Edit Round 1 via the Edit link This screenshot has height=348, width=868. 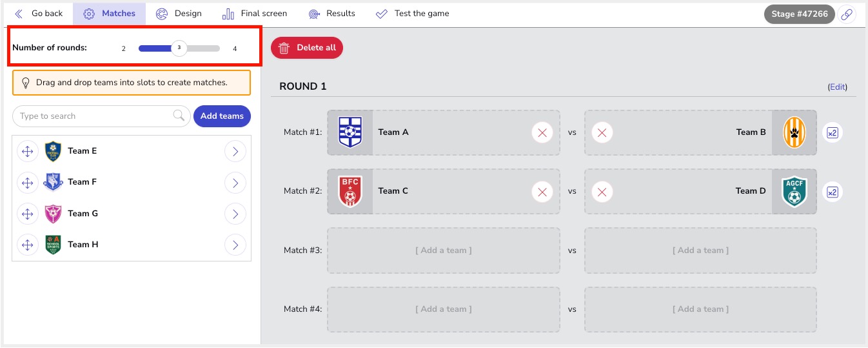click(837, 87)
